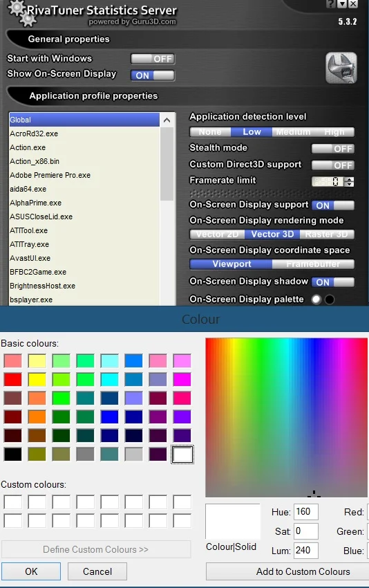Select AlphaPrime.exe profile
This screenshot has width=369, height=588.
84,203
